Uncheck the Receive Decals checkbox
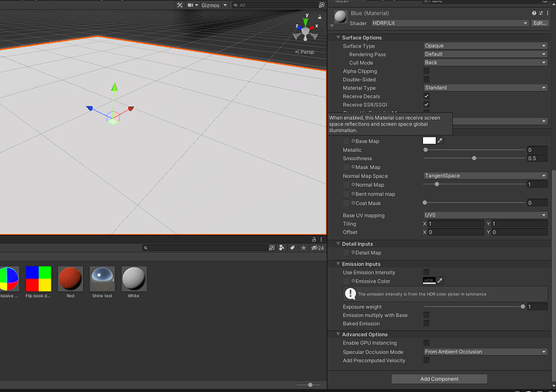556x392 pixels. click(426, 96)
